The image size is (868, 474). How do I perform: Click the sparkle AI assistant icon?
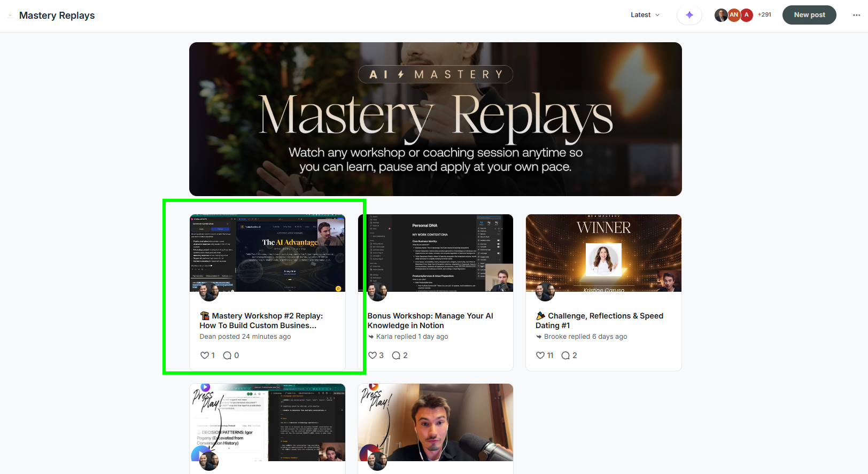point(689,15)
